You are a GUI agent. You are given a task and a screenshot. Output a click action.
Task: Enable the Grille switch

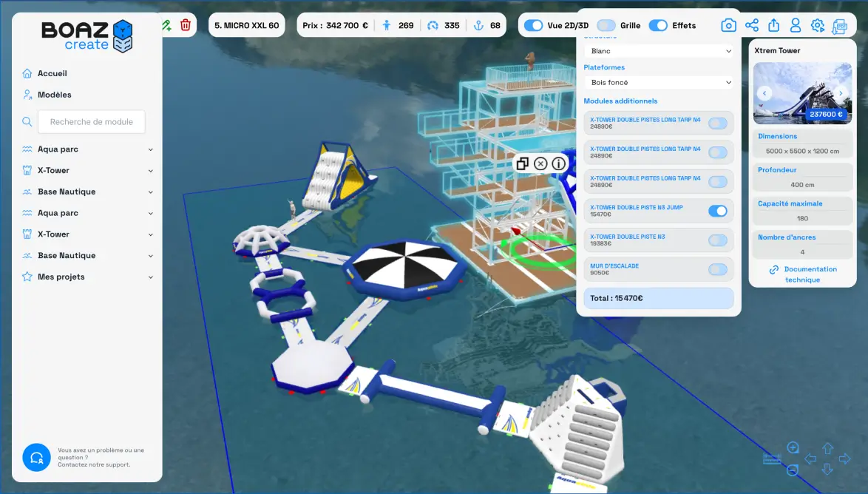[x=606, y=25]
